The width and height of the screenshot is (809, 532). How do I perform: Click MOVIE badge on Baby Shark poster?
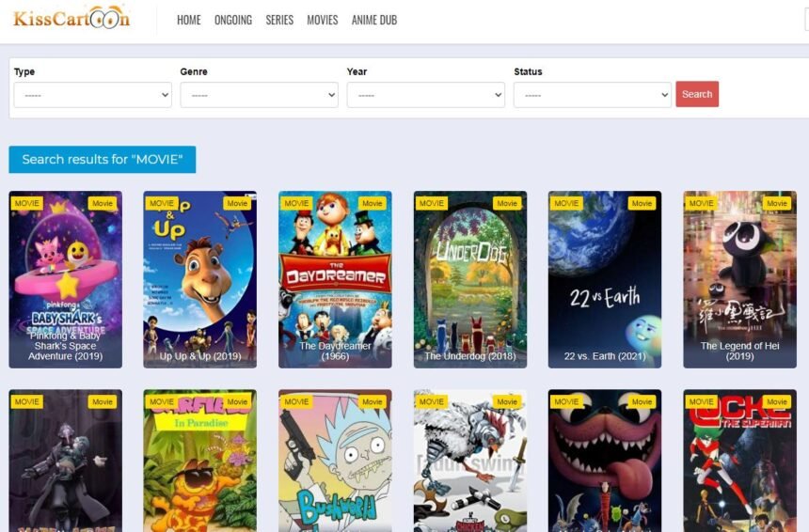tap(27, 203)
